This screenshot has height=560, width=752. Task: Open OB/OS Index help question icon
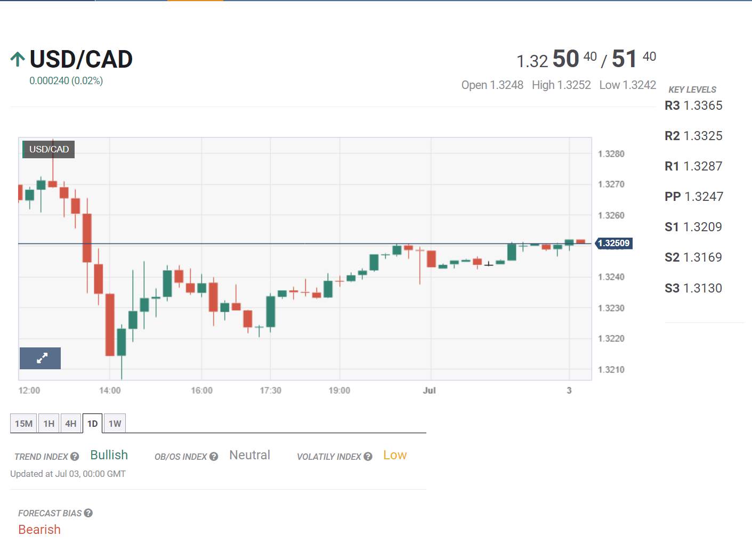click(214, 457)
